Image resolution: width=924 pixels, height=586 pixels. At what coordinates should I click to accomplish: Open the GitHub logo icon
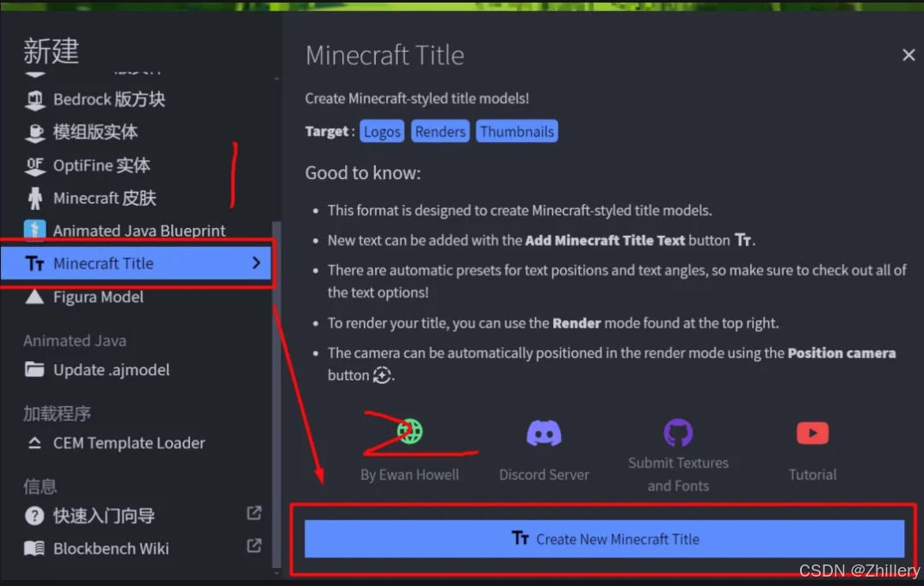click(x=678, y=433)
